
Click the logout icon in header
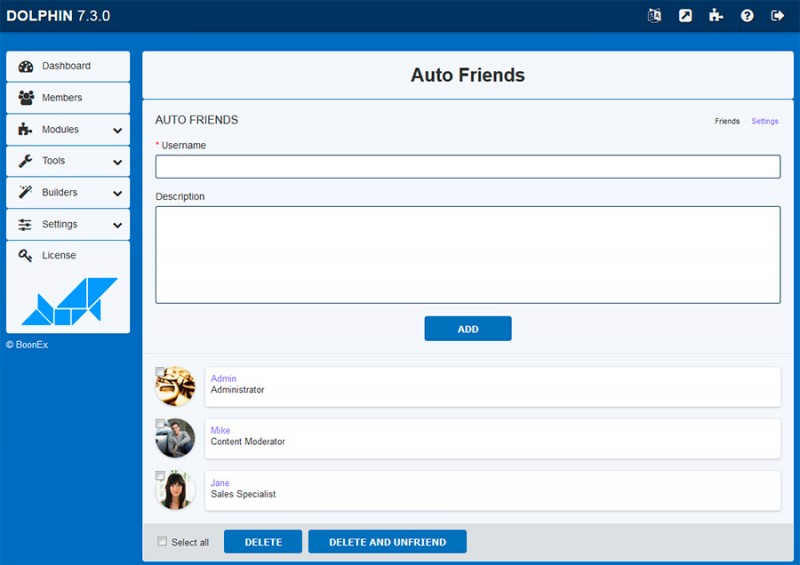pos(778,16)
